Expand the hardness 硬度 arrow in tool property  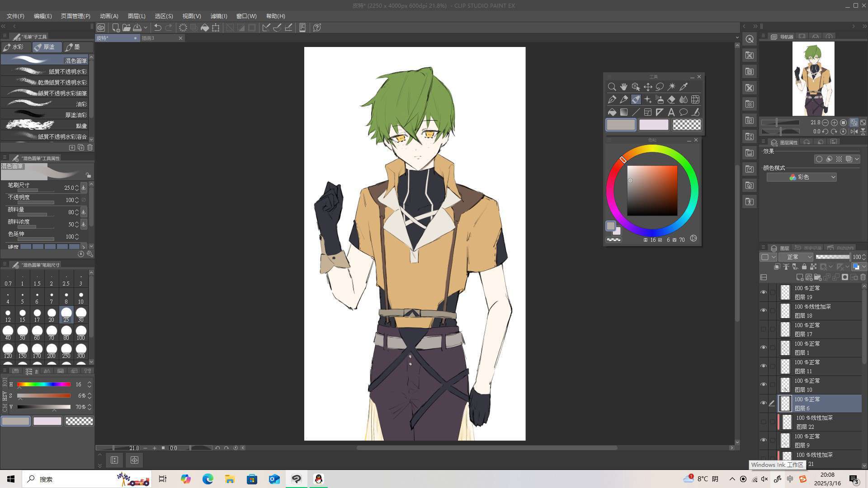84,247
